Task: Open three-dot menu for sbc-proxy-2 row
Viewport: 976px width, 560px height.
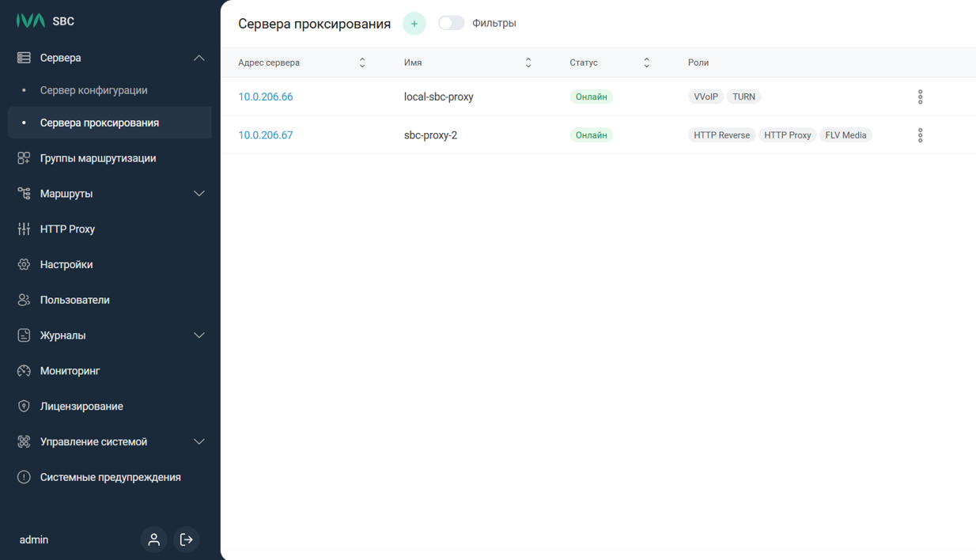Action: pyautogui.click(x=920, y=135)
